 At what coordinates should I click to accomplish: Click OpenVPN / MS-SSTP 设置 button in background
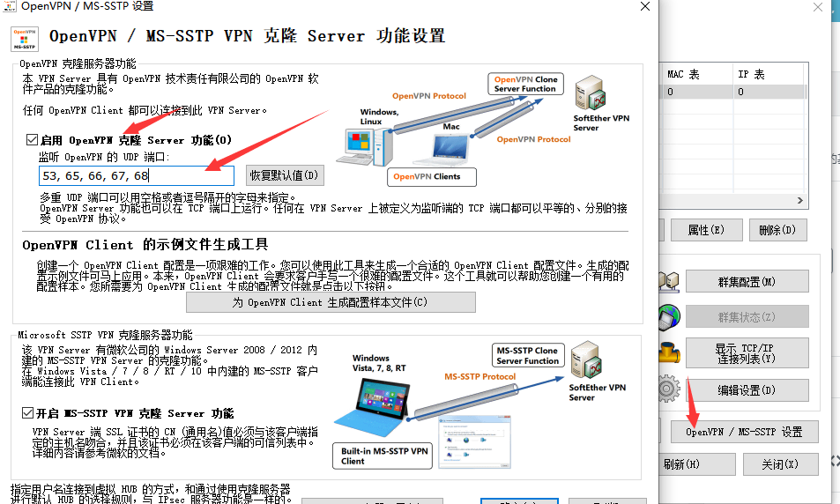click(744, 432)
